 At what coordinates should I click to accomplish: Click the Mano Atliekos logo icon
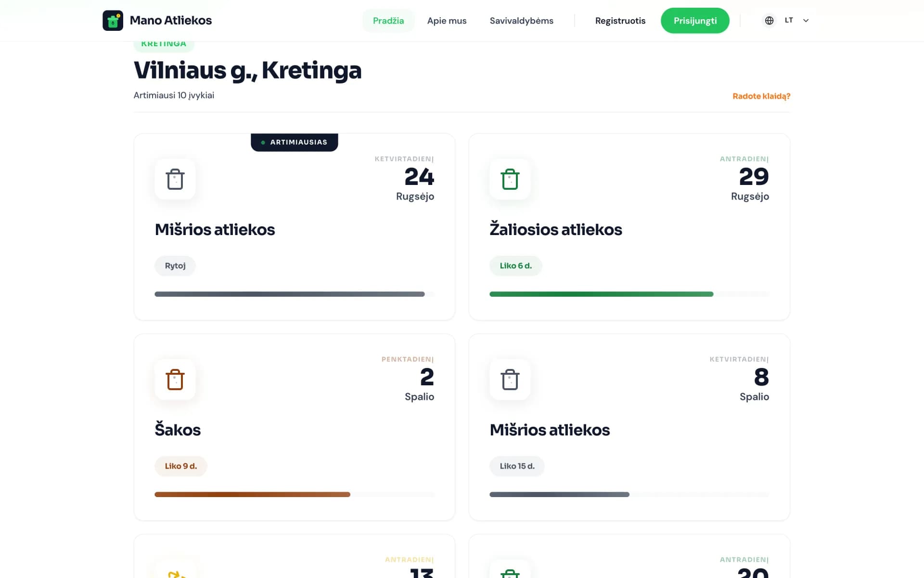click(x=113, y=21)
